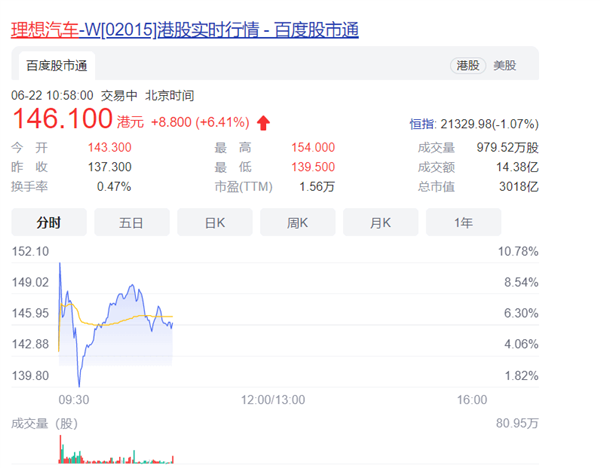Click the 换手率 value 0.47%
This screenshot has height=468, width=600.
click(114, 187)
